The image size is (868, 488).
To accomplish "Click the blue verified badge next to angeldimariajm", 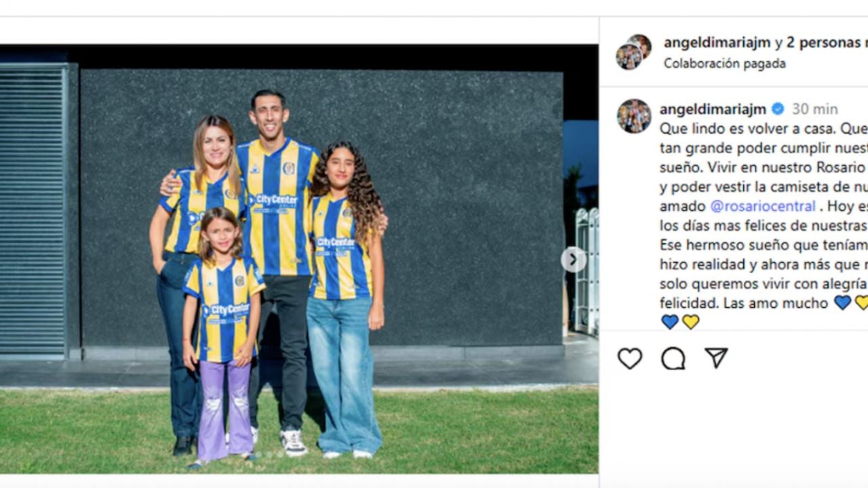I will [x=778, y=109].
